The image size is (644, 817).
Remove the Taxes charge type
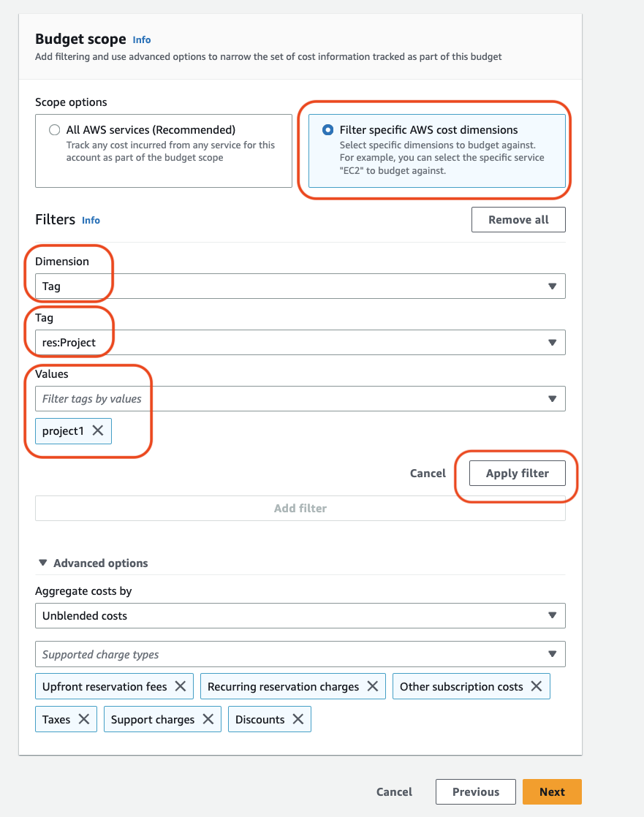(83, 720)
